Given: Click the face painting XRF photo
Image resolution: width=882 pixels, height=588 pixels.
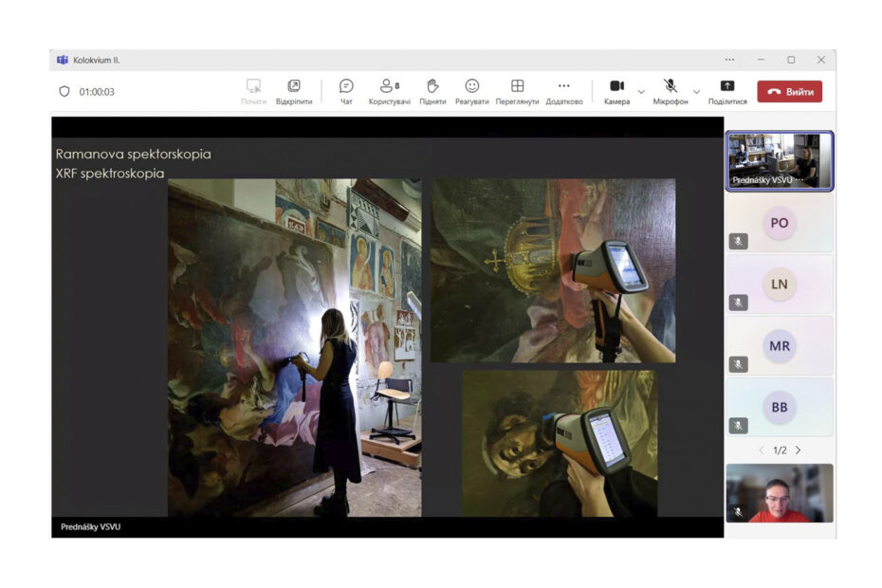Looking at the screenshot, I should point(560,444).
